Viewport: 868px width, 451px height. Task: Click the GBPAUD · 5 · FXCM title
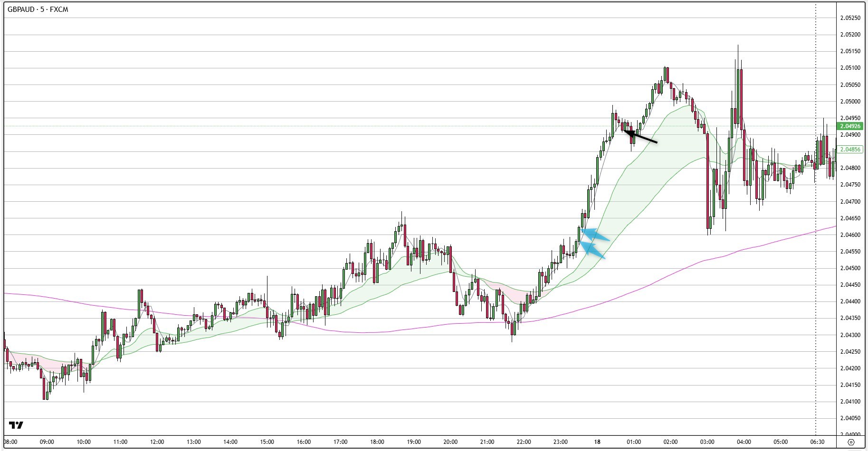pos(38,9)
